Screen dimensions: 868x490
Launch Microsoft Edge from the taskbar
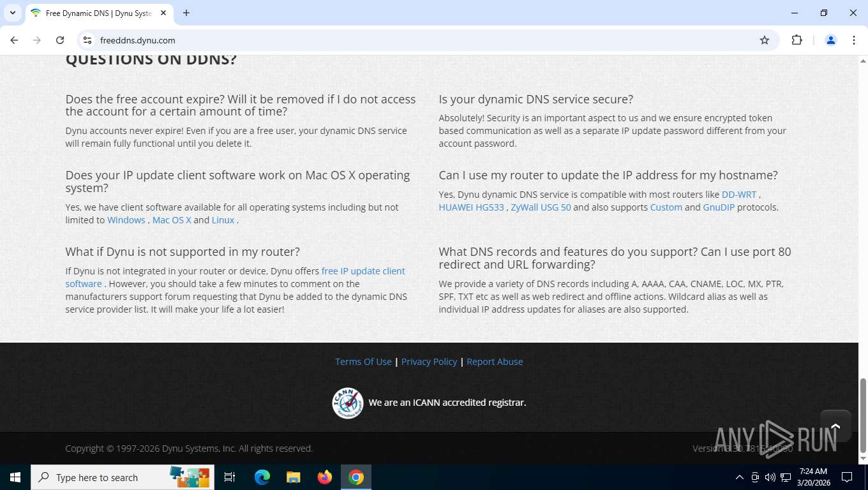262,477
